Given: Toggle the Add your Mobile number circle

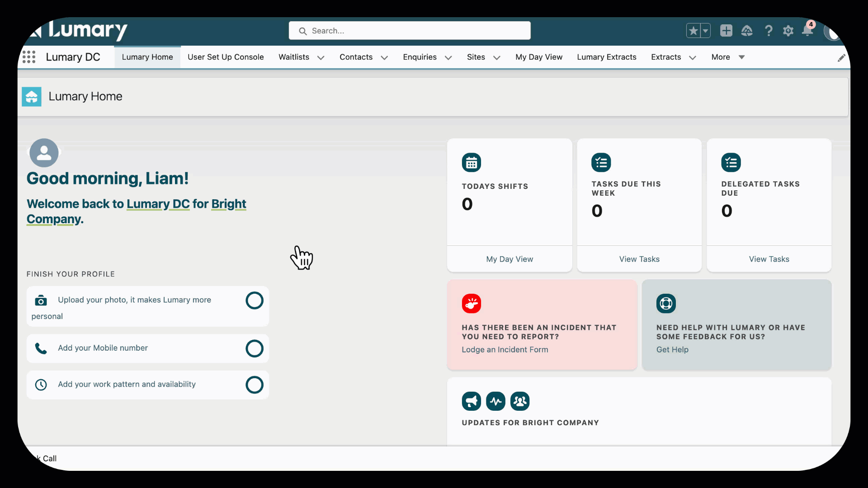Looking at the screenshot, I should point(254,348).
